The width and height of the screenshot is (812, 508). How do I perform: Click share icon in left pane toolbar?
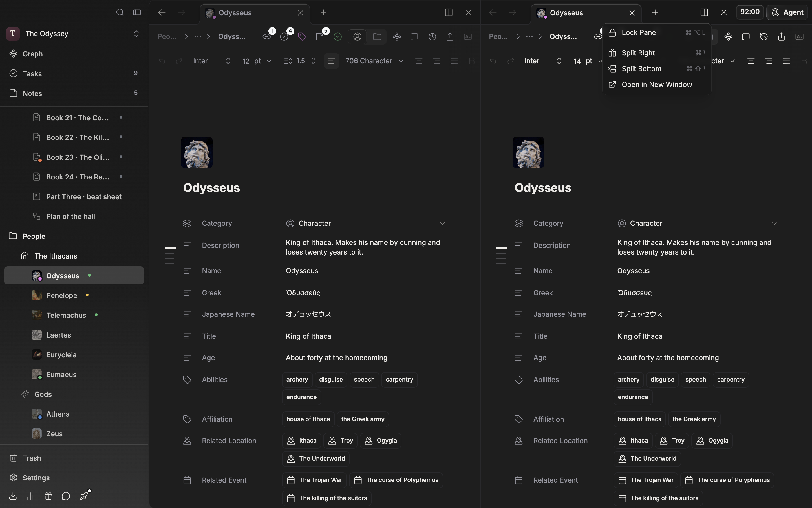450,37
